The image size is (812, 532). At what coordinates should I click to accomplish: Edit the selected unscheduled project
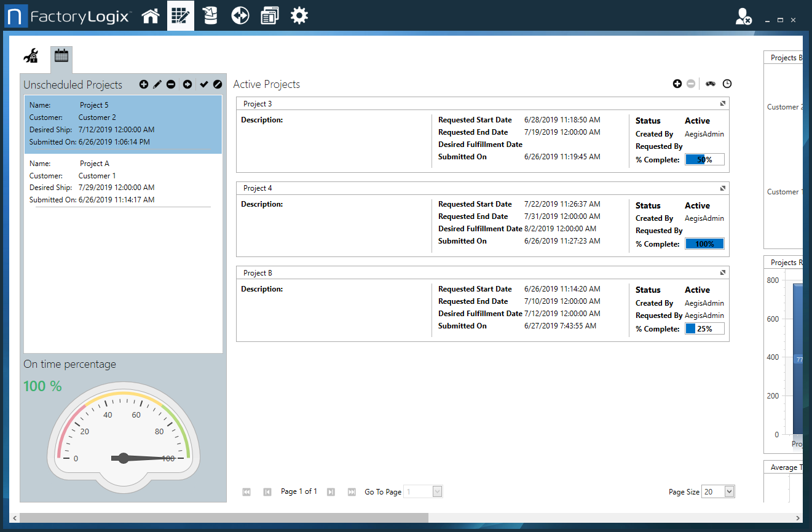coord(157,84)
